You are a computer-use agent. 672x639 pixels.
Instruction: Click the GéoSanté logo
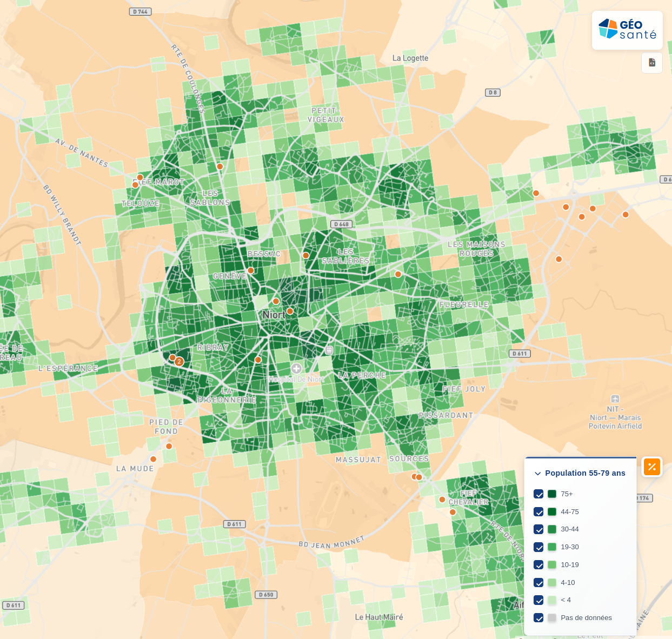[x=627, y=30]
